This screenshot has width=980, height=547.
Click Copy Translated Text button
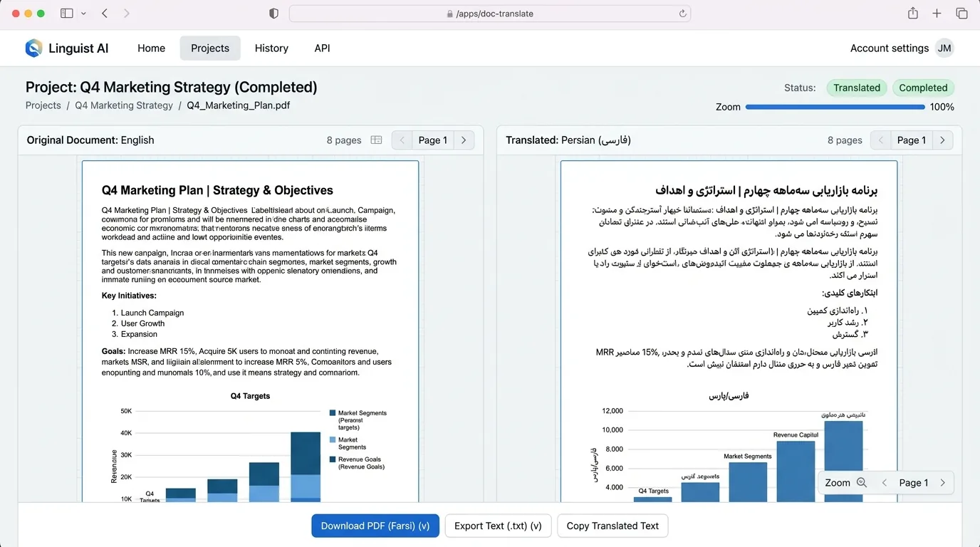click(612, 526)
